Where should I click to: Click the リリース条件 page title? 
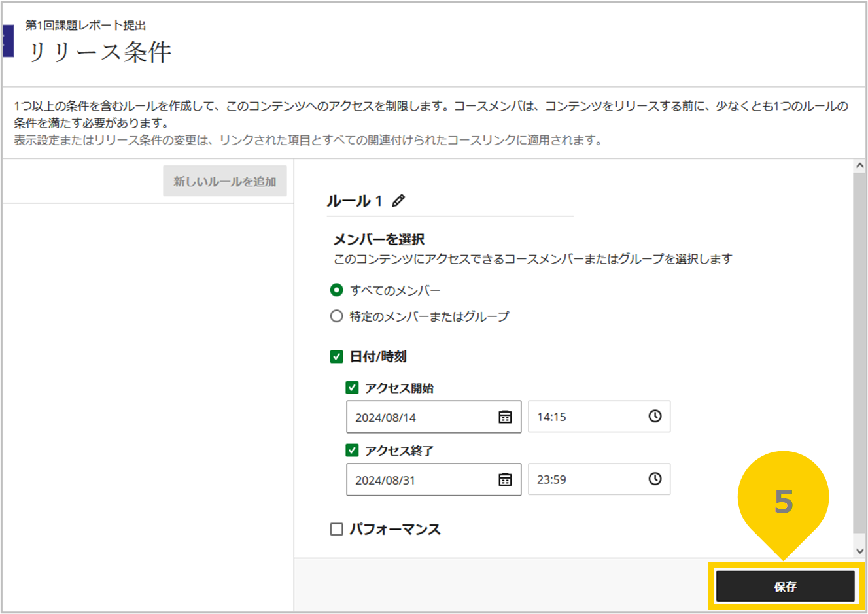pos(99,52)
